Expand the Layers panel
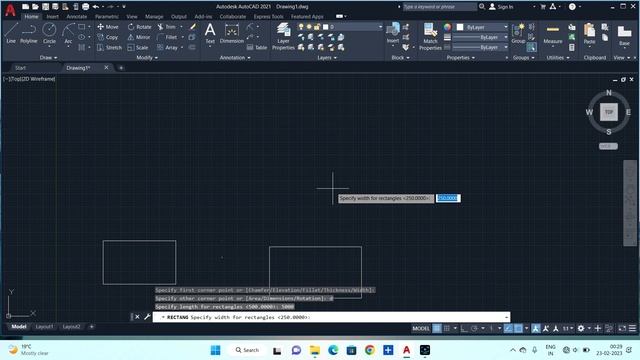 (327, 58)
